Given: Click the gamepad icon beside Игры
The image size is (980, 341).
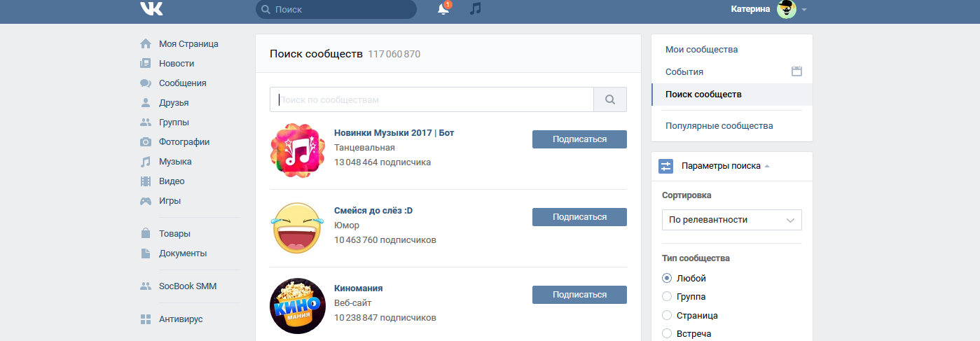Looking at the screenshot, I should tap(146, 200).
